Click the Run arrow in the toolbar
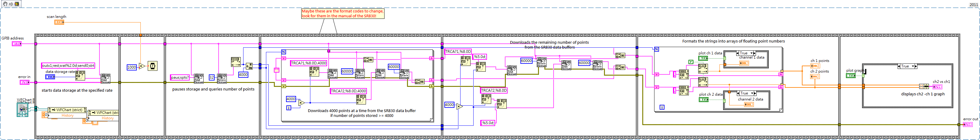 [11, 4]
